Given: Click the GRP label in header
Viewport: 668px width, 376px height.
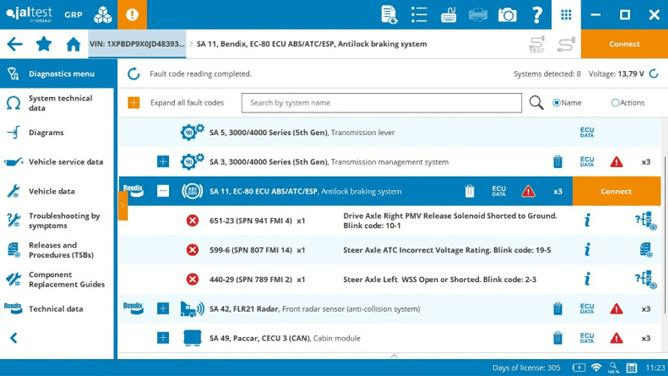Looking at the screenshot, I should (x=73, y=15).
